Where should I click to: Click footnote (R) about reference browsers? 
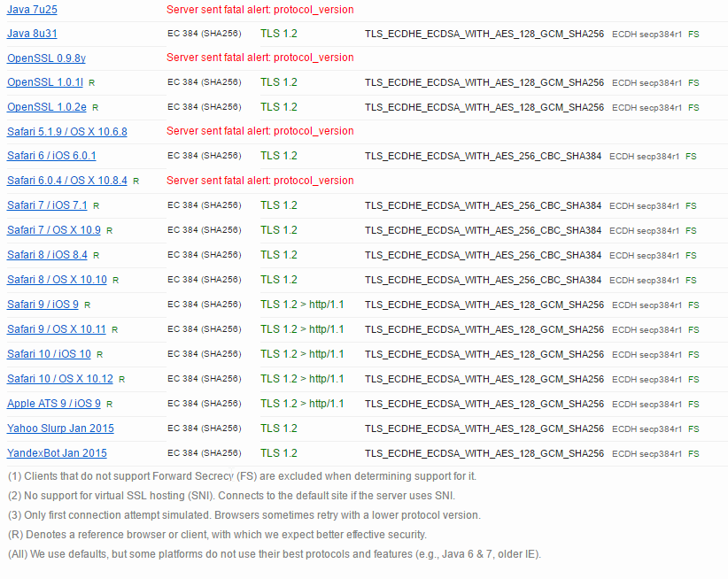tap(217, 535)
